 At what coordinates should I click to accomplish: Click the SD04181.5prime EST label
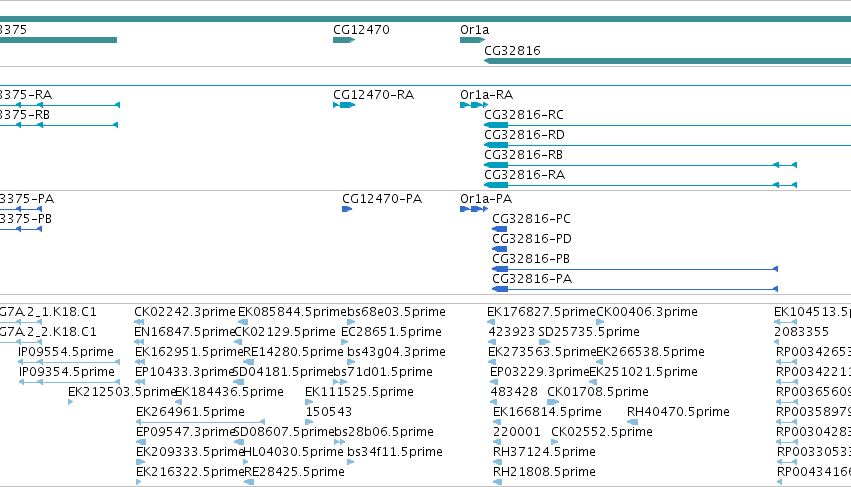tap(282, 372)
